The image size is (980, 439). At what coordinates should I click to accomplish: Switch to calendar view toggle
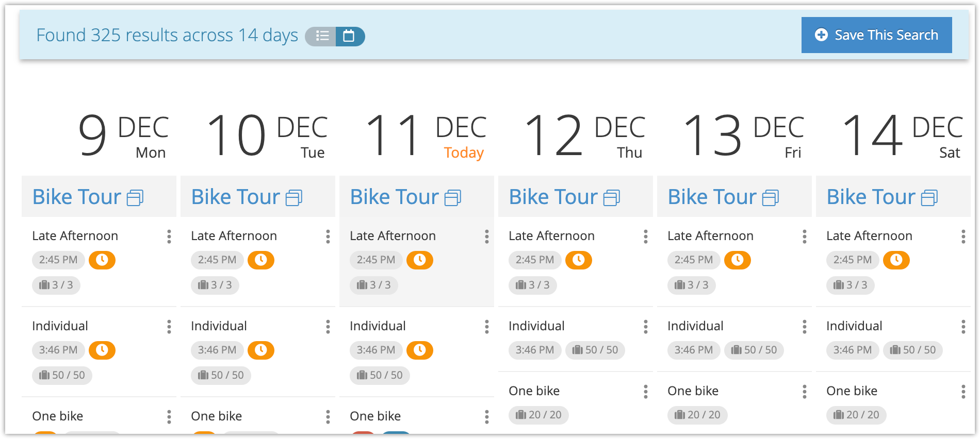coord(350,36)
